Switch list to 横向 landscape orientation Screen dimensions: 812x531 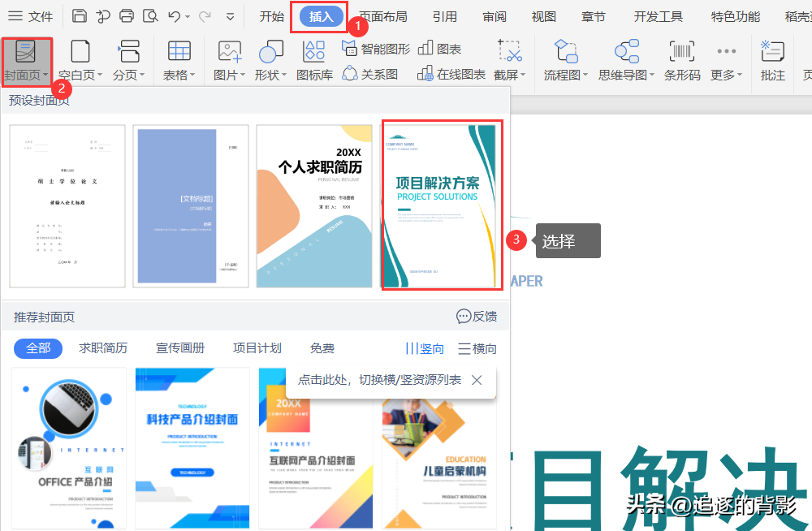click(477, 348)
